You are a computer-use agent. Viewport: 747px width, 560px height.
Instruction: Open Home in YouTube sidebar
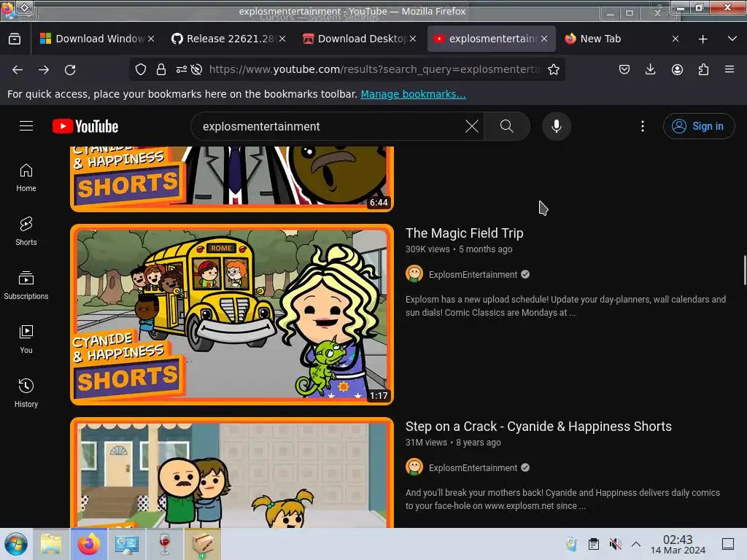click(x=26, y=178)
